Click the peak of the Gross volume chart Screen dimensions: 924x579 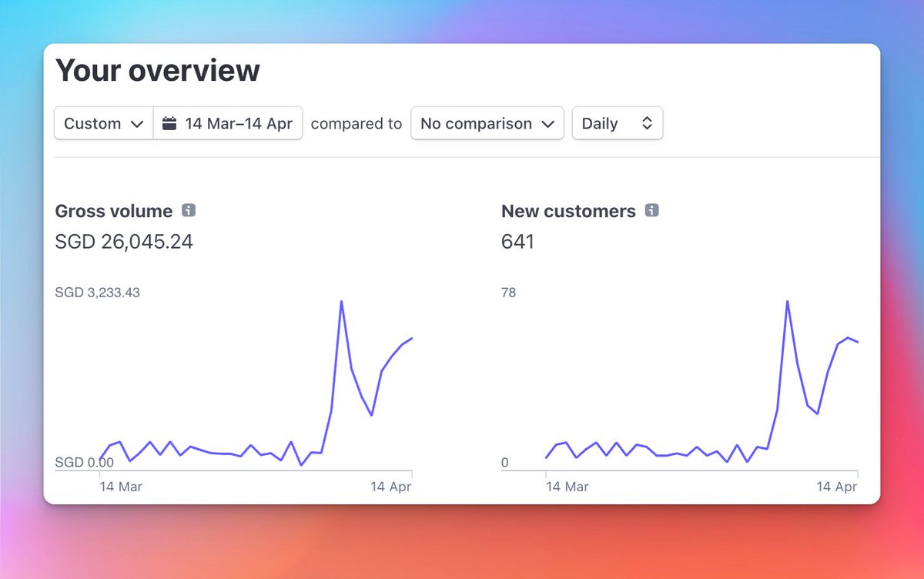tap(342, 302)
